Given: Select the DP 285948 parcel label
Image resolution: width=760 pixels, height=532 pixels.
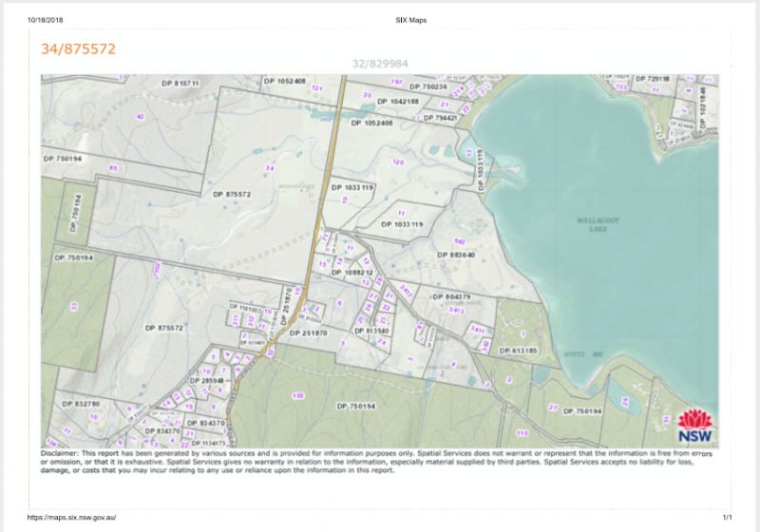Looking at the screenshot, I should [205, 380].
